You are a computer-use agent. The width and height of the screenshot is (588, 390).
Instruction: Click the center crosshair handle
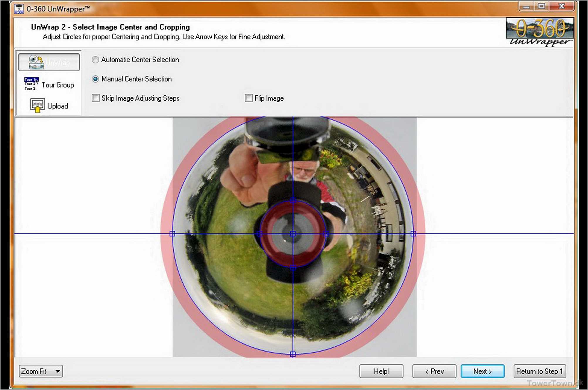click(x=293, y=234)
